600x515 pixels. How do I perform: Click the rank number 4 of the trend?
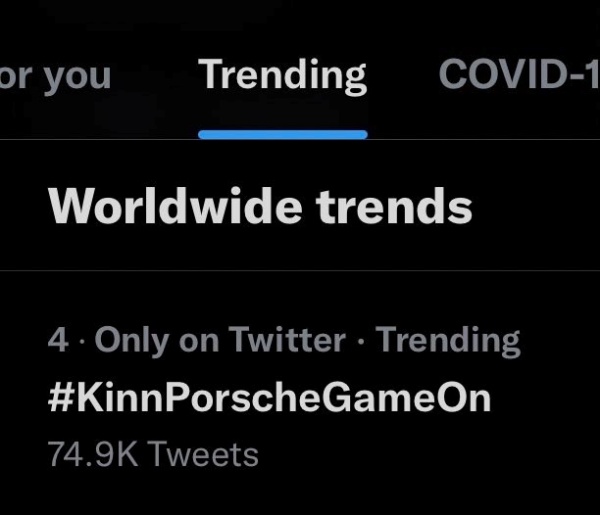[58, 341]
